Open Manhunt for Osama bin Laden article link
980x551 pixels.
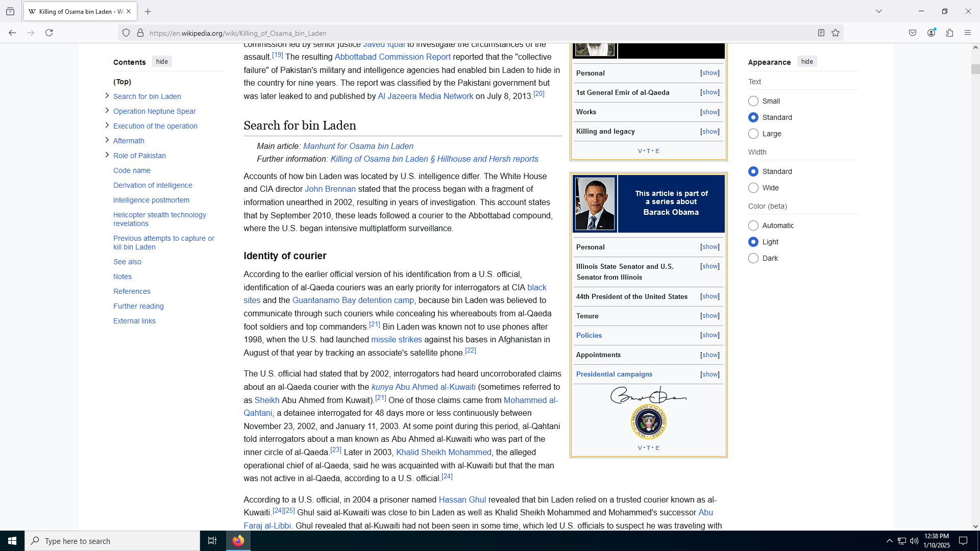pos(358,146)
